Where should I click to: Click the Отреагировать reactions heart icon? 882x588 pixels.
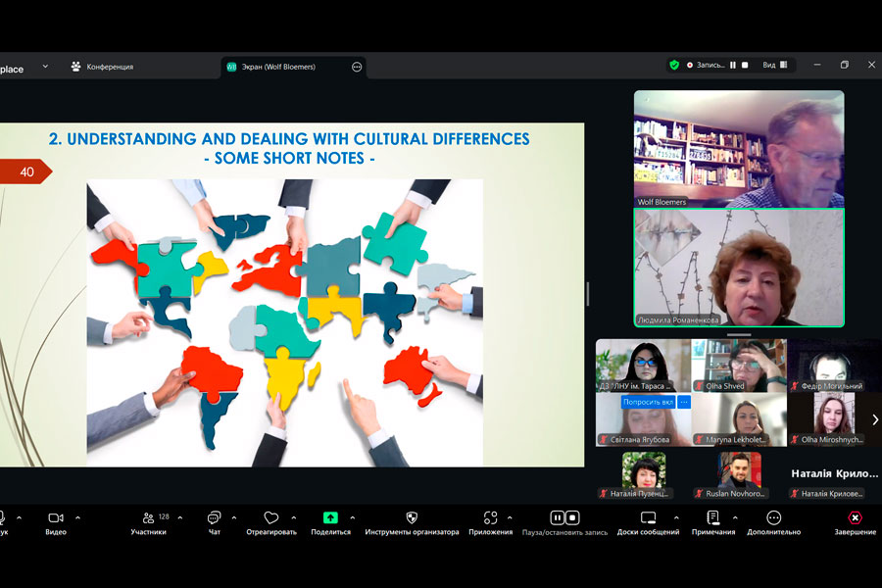pyautogui.click(x=271, y=518)
